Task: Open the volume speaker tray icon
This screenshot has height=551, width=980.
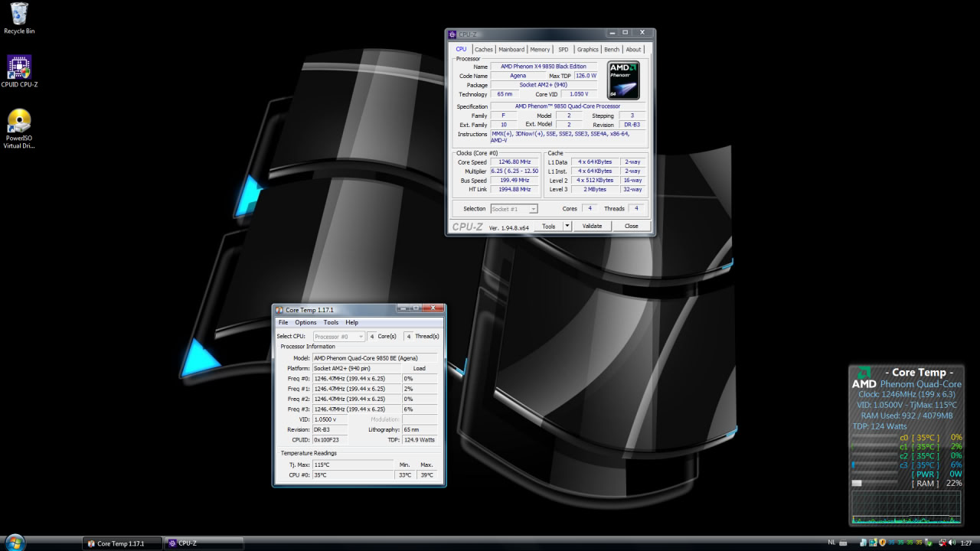Action: (952, 543)
